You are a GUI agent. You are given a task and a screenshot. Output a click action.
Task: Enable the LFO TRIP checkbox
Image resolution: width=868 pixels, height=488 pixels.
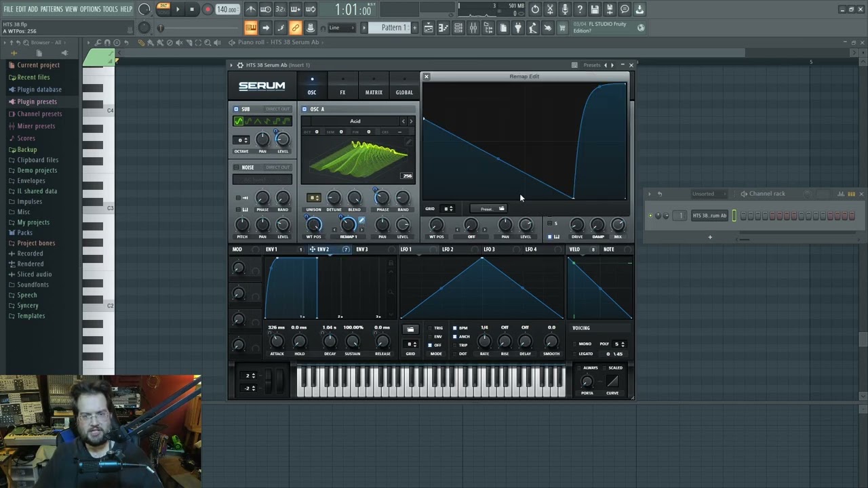pos(454,345)
